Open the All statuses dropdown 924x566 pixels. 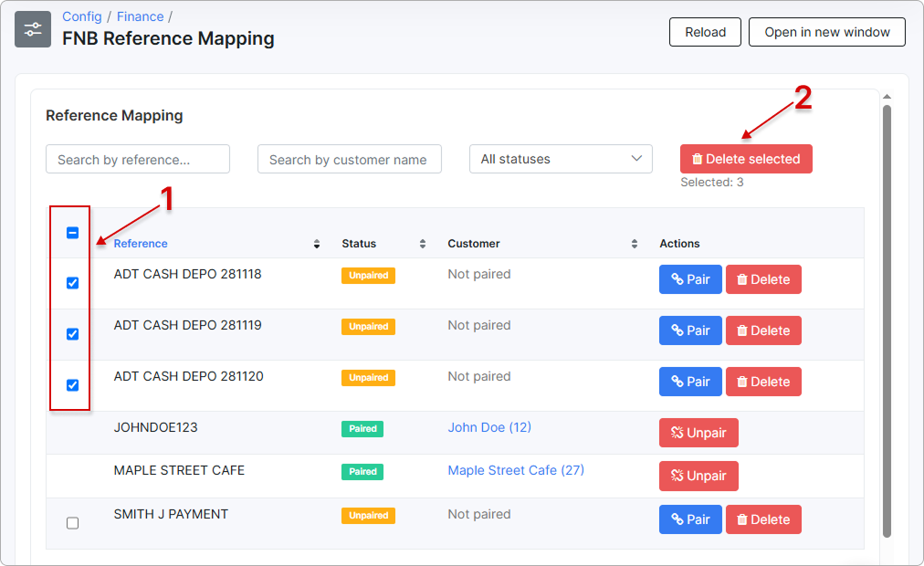click(x=561, y=159)
